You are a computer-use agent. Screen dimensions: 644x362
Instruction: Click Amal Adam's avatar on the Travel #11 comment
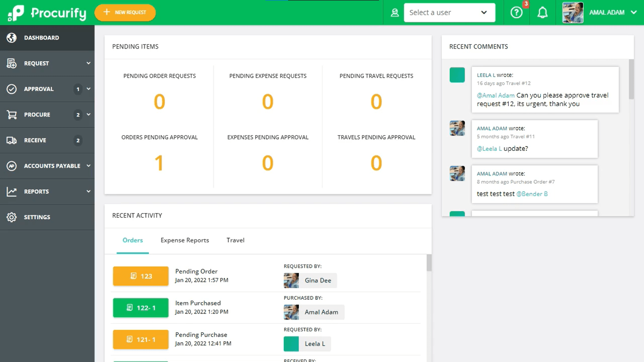[457, 128]
